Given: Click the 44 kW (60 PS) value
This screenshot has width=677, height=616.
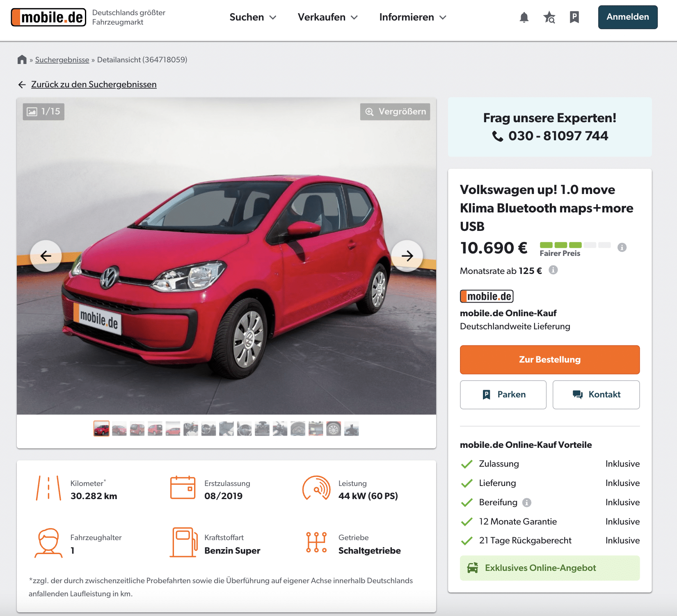Looking at the screenshot, I should [368, 496].
